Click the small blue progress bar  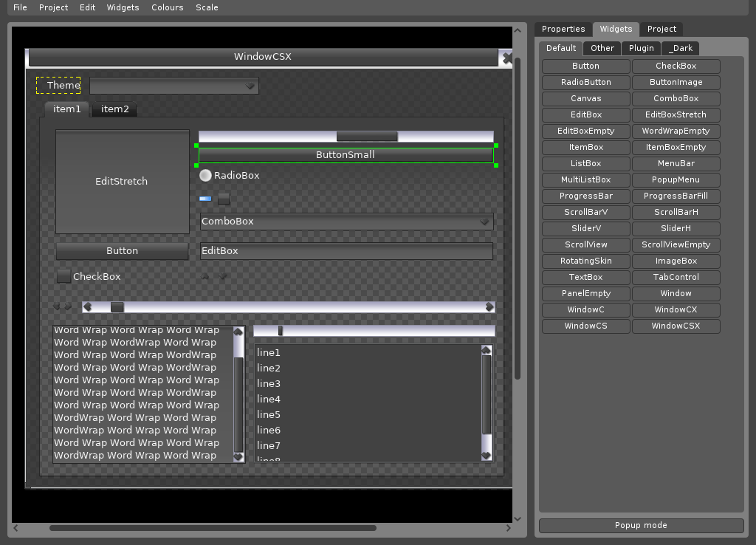coord(205,198)
